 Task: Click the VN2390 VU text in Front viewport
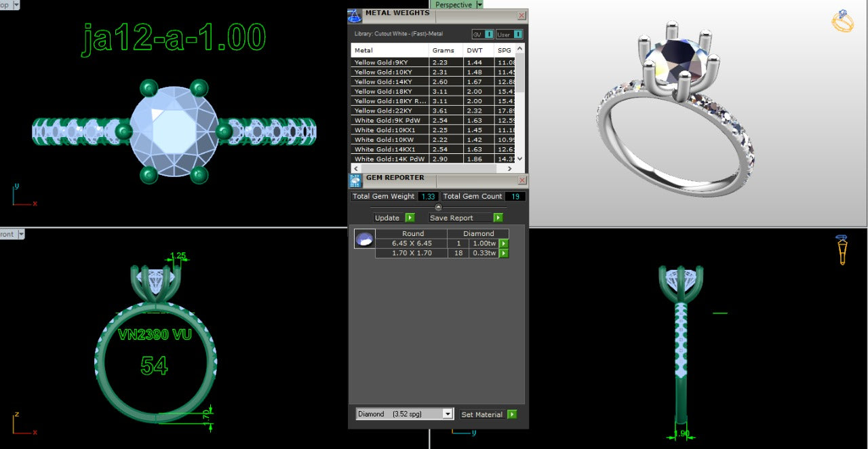tap(155, 334)
